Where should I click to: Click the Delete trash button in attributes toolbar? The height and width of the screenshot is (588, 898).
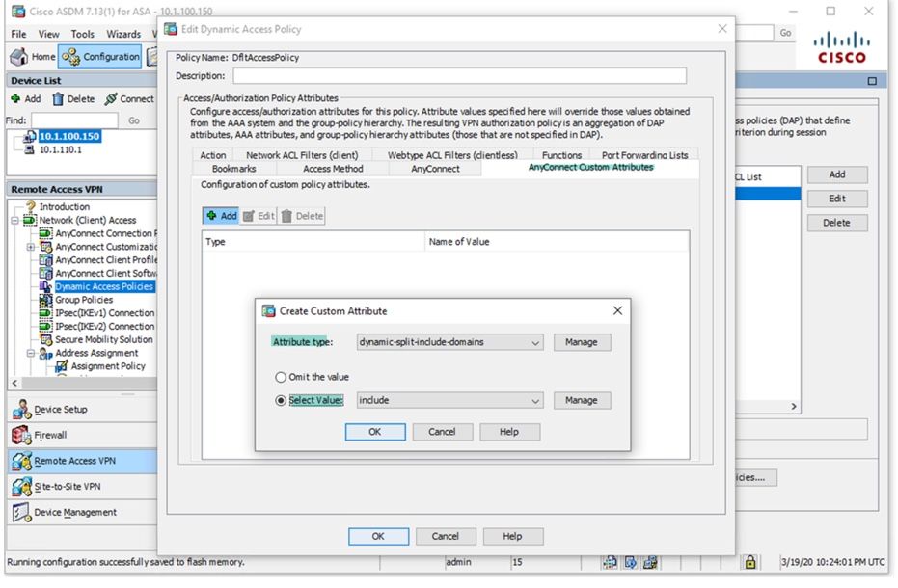tap(302, 216)
